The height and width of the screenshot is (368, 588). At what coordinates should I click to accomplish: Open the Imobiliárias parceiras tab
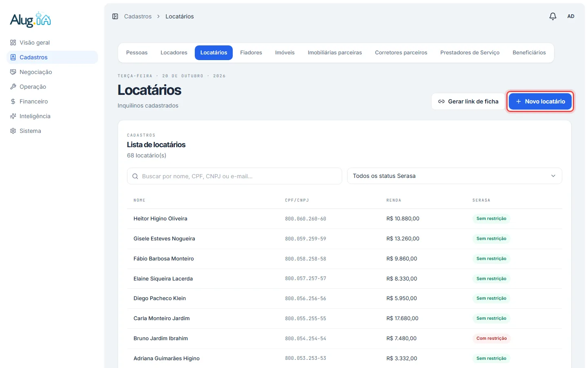(x=335, y=53)
